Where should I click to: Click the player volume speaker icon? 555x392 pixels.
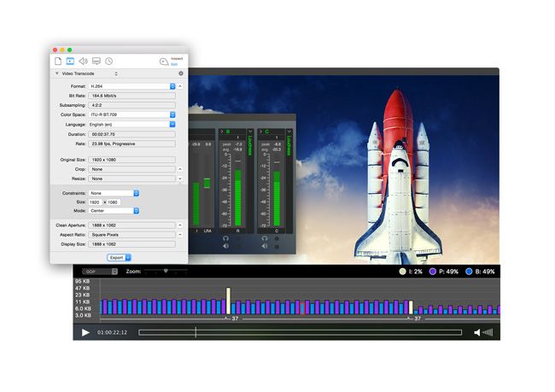tap(477, 332)
